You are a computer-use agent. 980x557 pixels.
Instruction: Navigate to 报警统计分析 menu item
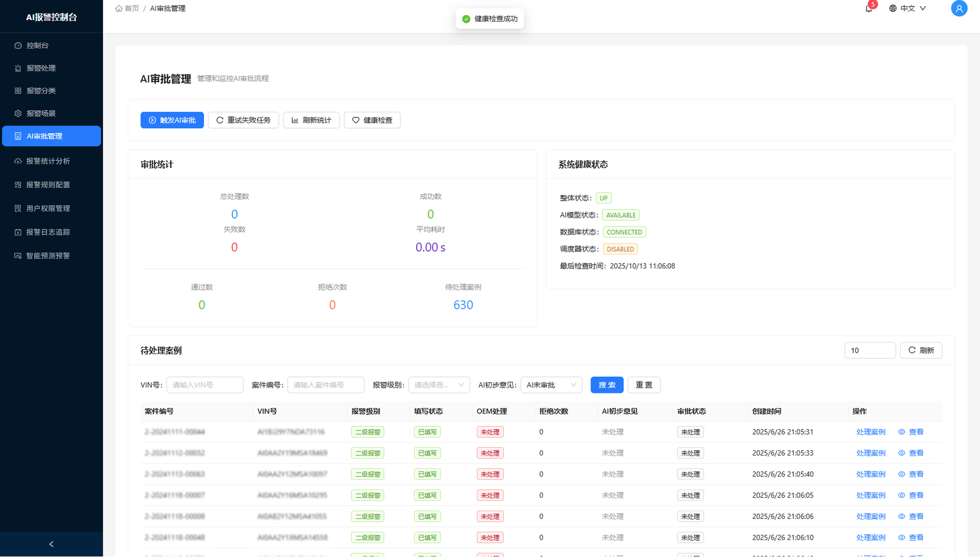tap(48, 161)
